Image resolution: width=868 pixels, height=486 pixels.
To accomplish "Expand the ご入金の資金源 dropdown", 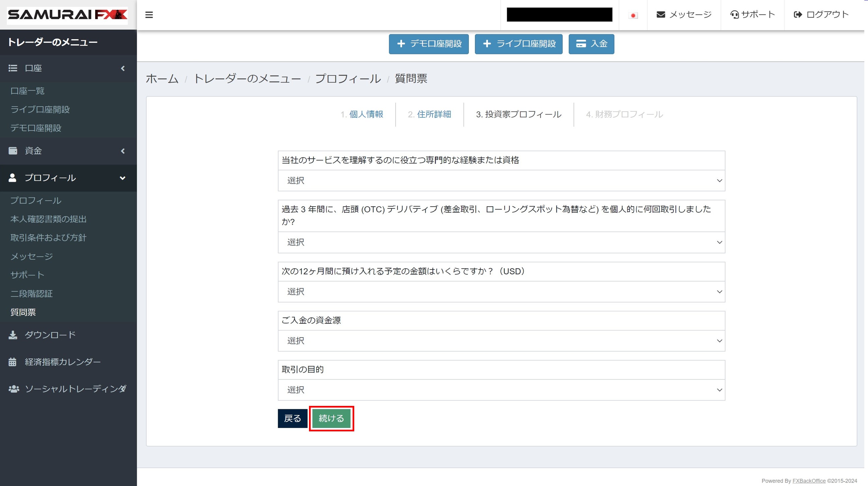I will coord(501,341).
